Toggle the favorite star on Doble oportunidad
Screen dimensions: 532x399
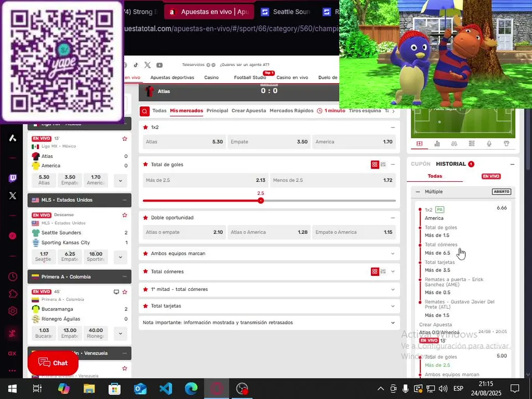pos(146,217)
